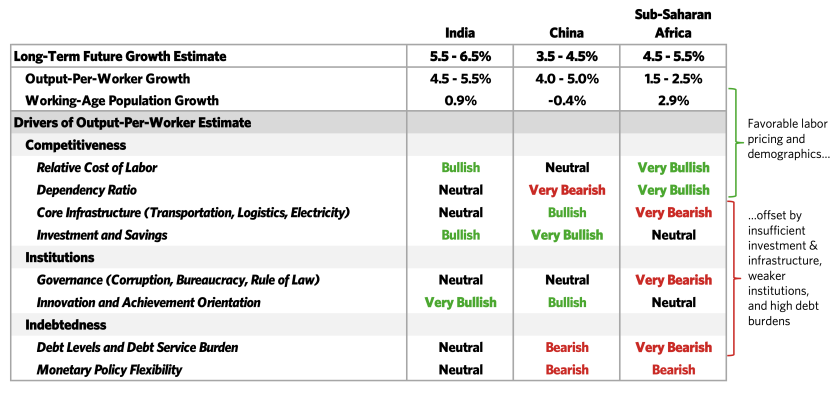Click the Monetary Policy Flexibility row label
Image resolution: width=840 pixels, height=393 pixels.
pos(109,370)
